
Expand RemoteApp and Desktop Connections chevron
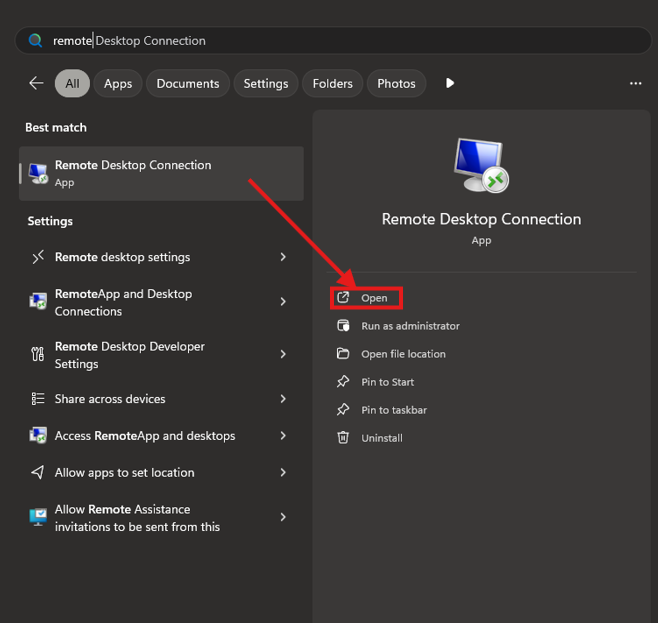[x=283, y=301]
